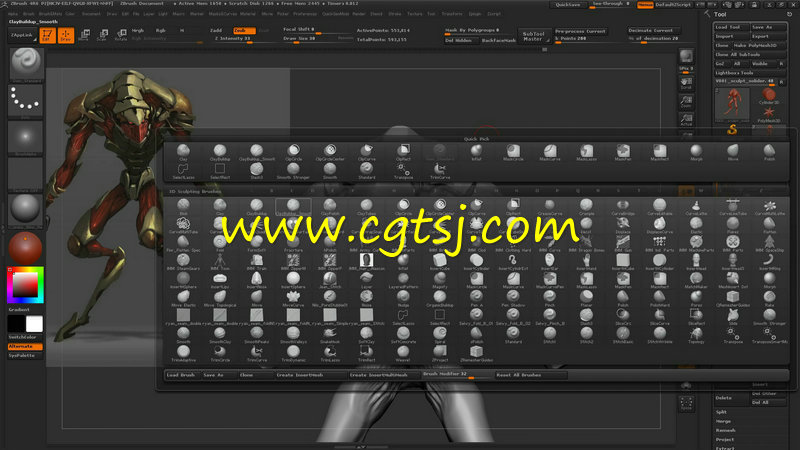Pick the ZProject brush

pyautogui.click(x=440, y=353)
